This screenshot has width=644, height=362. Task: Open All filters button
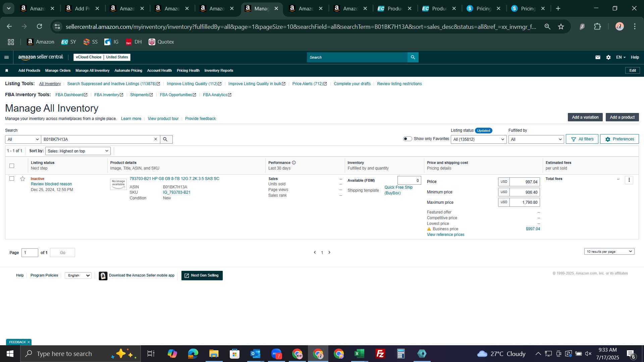point(582,139)
